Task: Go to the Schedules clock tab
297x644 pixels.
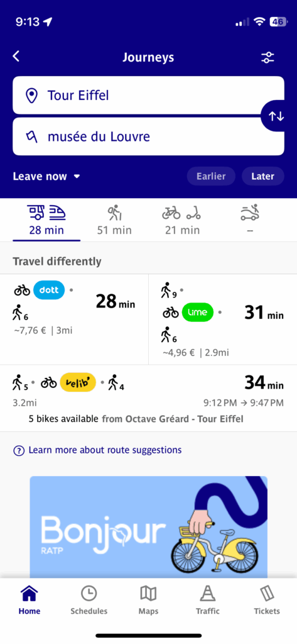Action: click(x=89, y=600)
